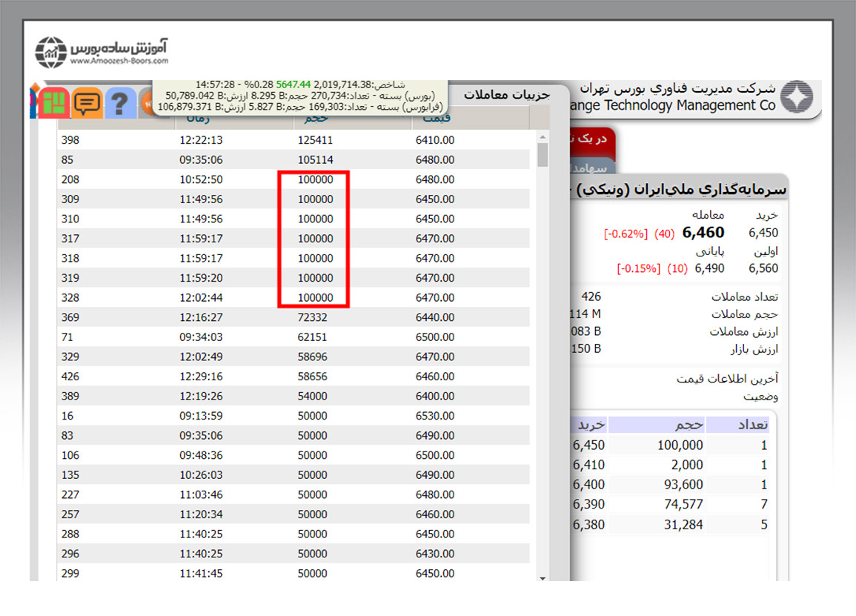Click the 100,000 volume in order book
856x616 pixels.
(680, 446)
